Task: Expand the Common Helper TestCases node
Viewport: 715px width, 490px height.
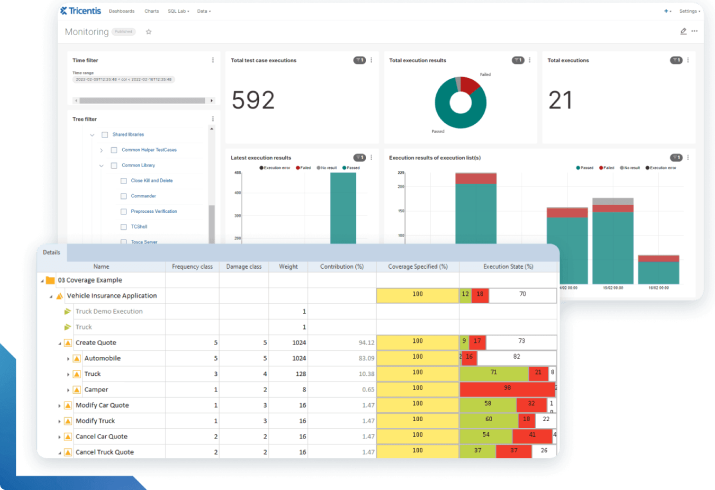Action: tap(101, 149)
